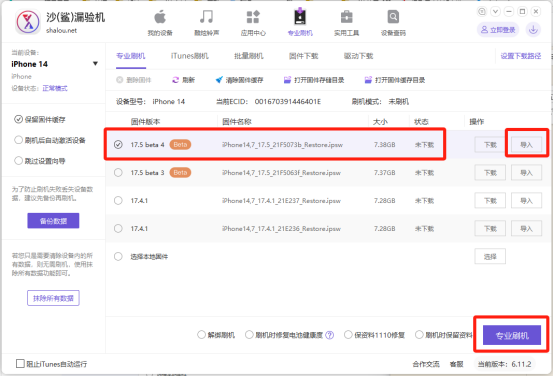Switch to the iTunes刷机 tab
This screenshot has height=377, width=553.
pyautogui.click(x=190, y=56)
